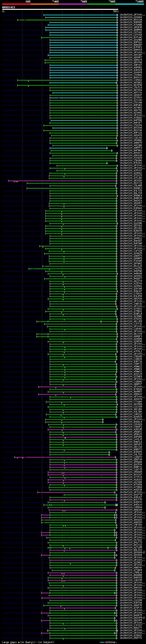Viewport: 146px width, 644px height.
Task: Select subject label UniRef100_B7FMF1
Action: tap(131, 47)
